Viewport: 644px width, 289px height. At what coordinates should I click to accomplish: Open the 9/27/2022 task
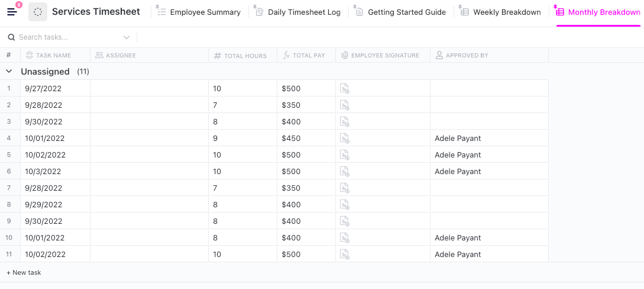coord(43,89)
